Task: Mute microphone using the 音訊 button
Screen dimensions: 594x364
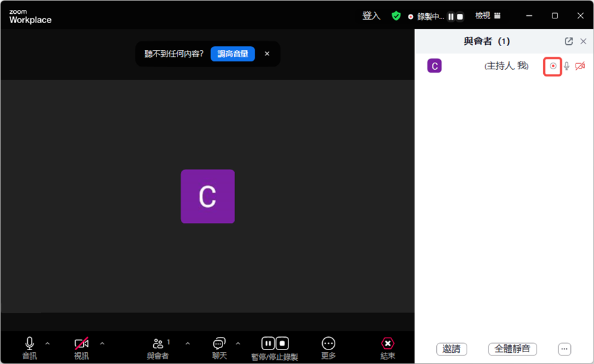Action: (x=29, y=348)
